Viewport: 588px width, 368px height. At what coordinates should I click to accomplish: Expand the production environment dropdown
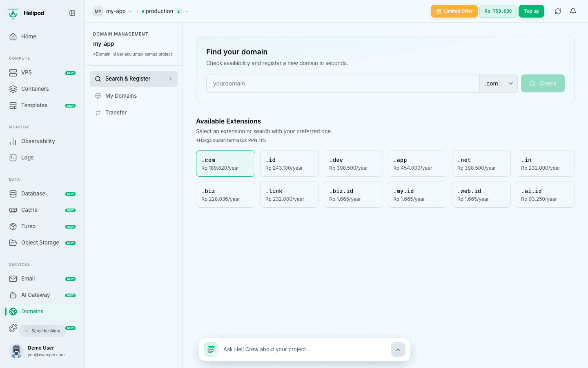tap(165, 11)
